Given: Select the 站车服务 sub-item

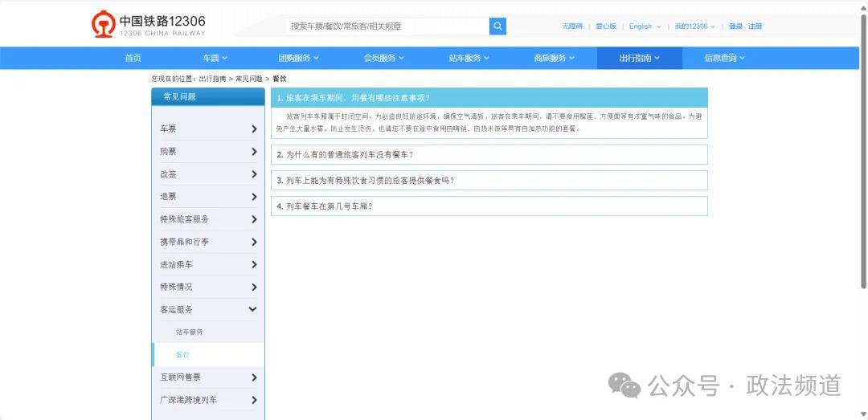Looking at the screenshot, I should tap(190, 332).
